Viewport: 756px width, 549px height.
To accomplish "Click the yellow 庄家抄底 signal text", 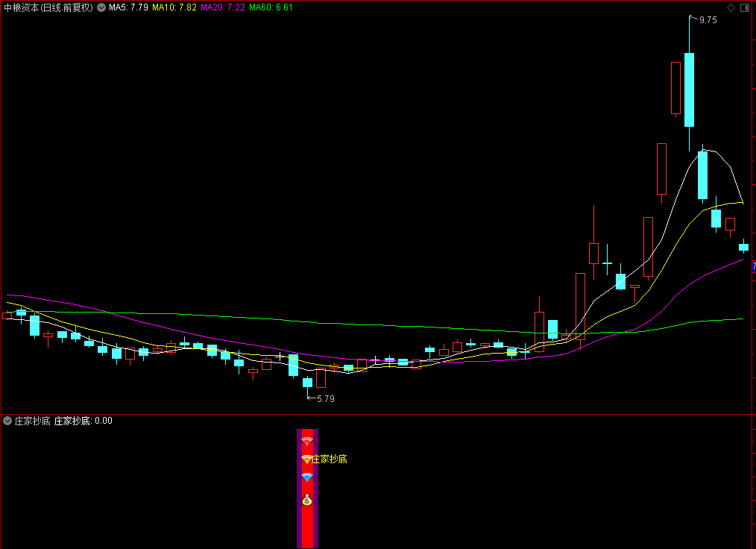I will tap(330, 459).
